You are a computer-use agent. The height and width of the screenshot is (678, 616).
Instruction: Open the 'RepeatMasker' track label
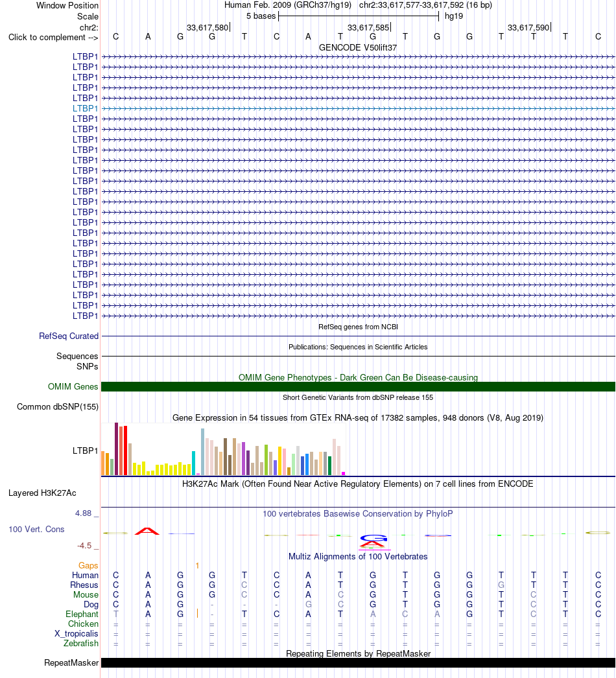click(71, 663)
